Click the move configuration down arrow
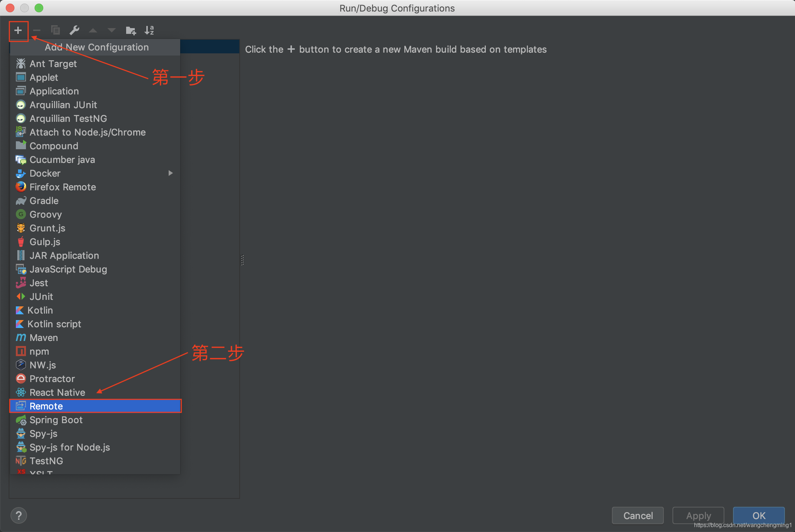Image resolution: width=795 pixels, height=532 pixels. click(112, 31)
